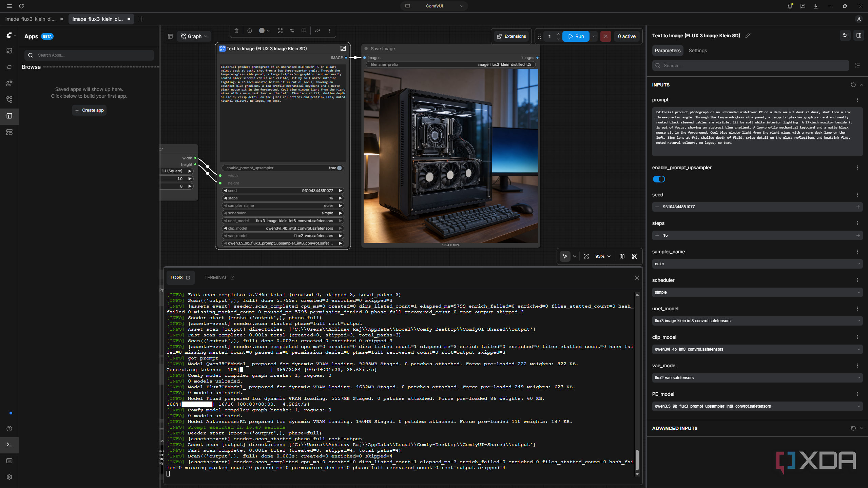Collapse the INPUTS section chevron

coord(862,85)
